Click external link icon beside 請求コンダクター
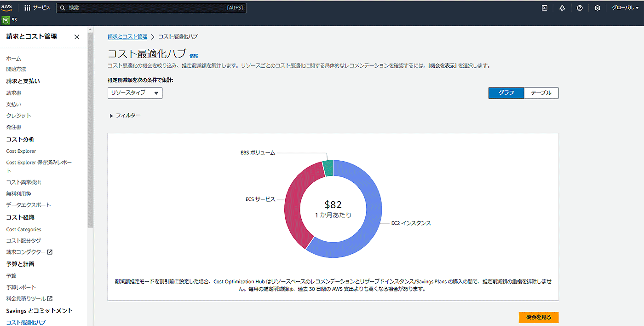This screenshot has height=326, width=644. pos(50,252)
